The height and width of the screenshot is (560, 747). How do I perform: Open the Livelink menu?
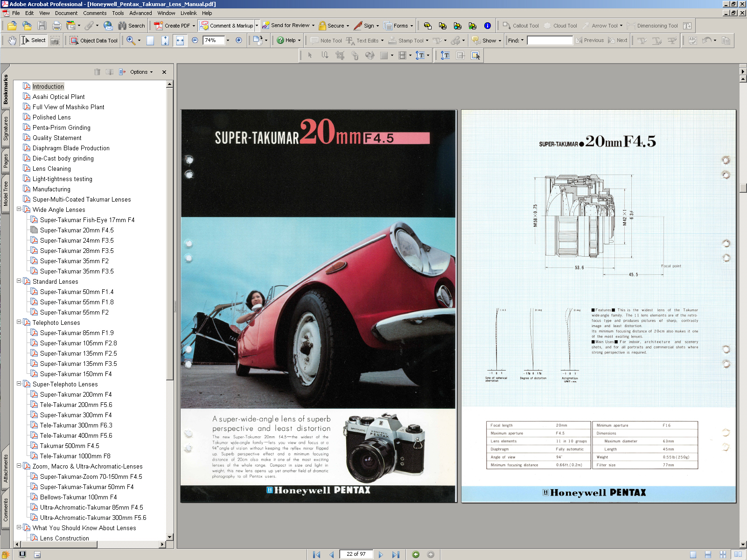tap(188, 13)
